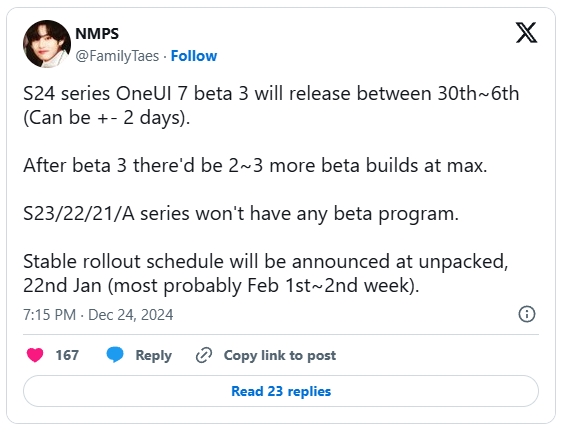Click the pink heart like icon

click(35, 355)
